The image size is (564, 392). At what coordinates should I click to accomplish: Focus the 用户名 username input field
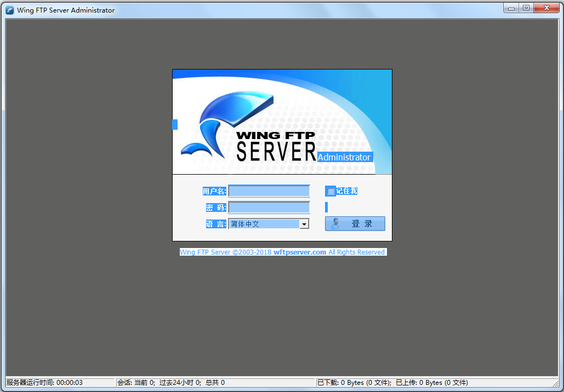tap(269, 191)
